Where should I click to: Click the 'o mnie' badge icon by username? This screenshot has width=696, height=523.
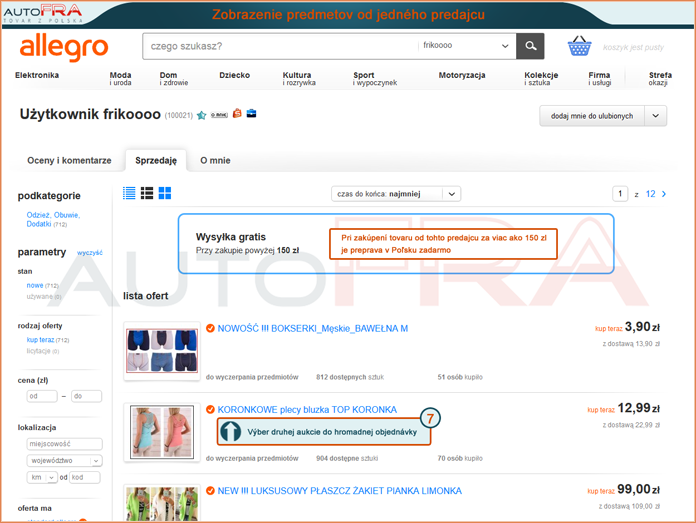pyautogui.click(x=219, y=115)
